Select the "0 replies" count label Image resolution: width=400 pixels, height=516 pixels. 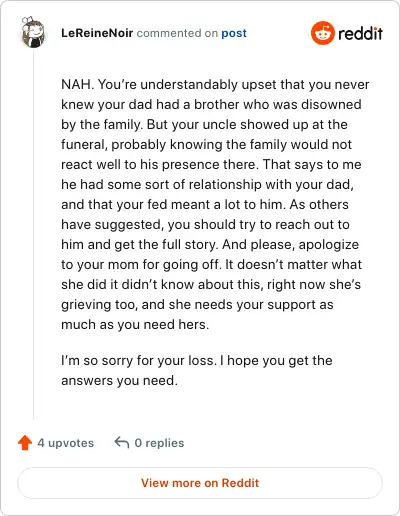(x=159, y=443)
